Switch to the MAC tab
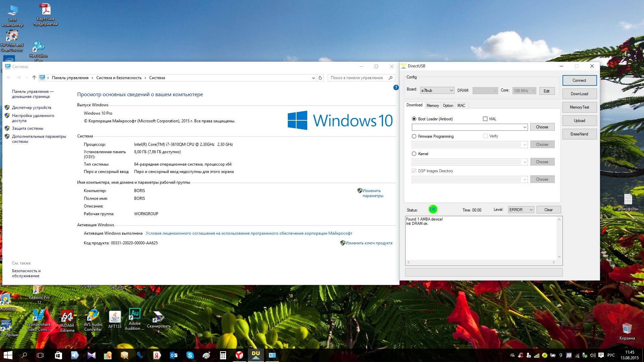 point(461,106)
